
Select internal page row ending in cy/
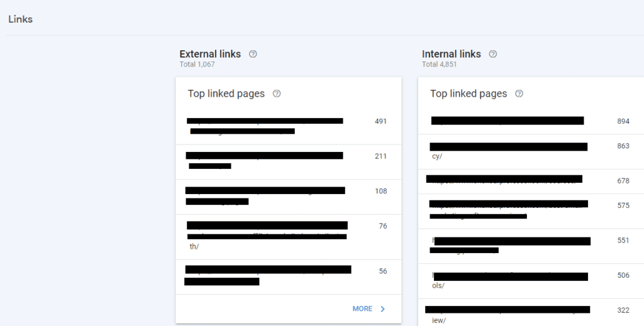[531, 152]
